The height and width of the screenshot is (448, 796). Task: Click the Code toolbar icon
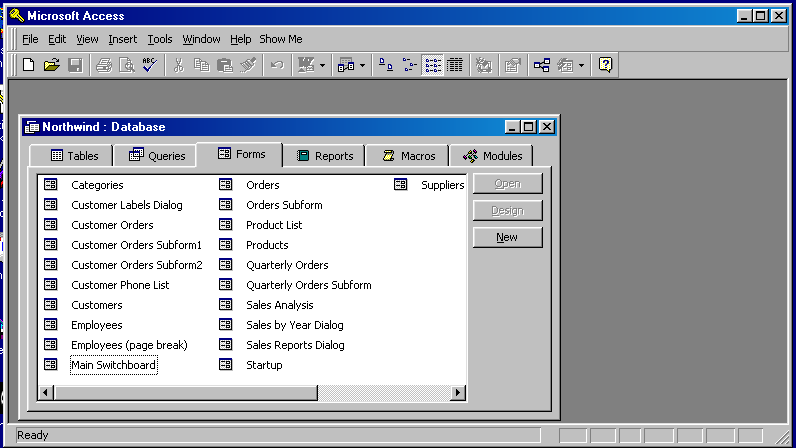coord(484,65)
